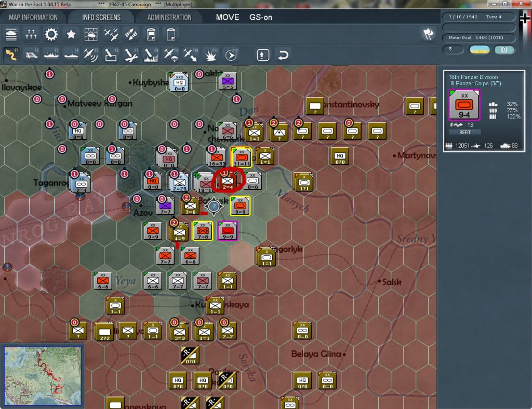Screen dimensions: 532x409
Task: Select the Soviet 3=6 infantry counter near Bataysk
Action: (x=190, y=206)
